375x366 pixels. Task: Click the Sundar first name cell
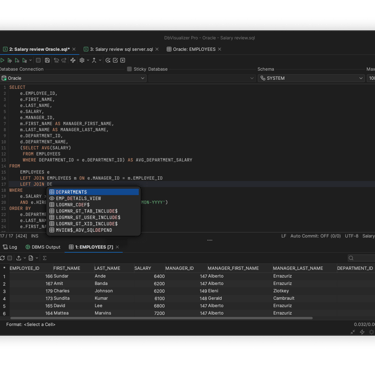[x=61, y=276]
